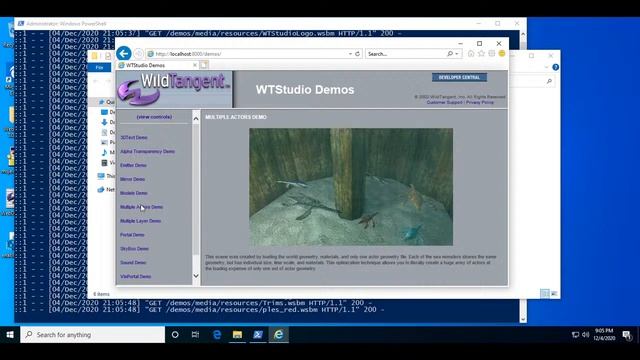This screenshot has width=640, height=360.
Task: Click the PowerShell title bar icon
Action: [x=21, y=24]
